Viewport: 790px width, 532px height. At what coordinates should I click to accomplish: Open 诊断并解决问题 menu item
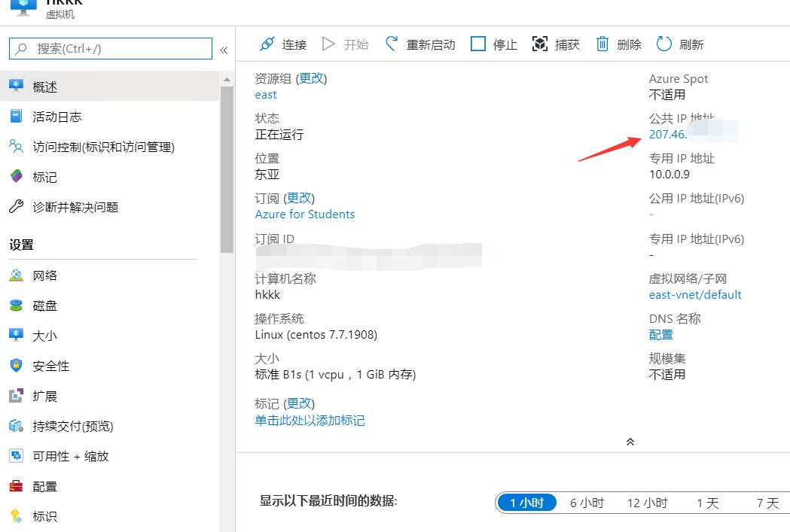point(110,207)
